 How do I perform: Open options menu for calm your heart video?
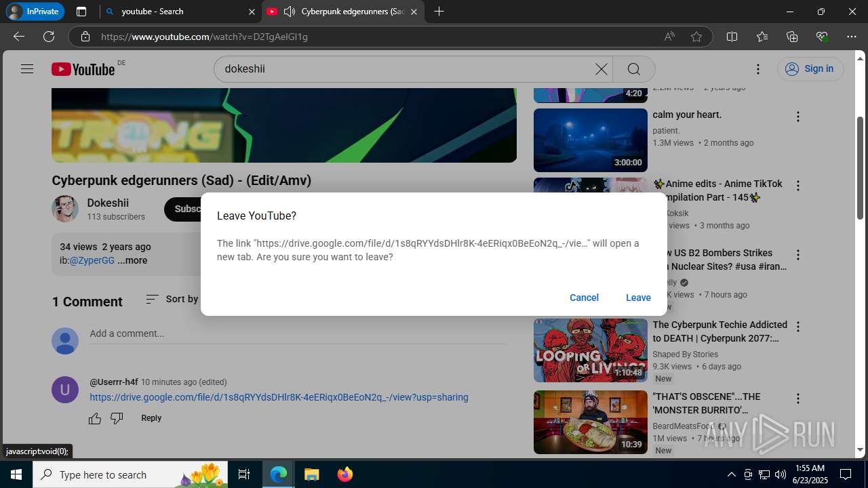pos(798,117)
